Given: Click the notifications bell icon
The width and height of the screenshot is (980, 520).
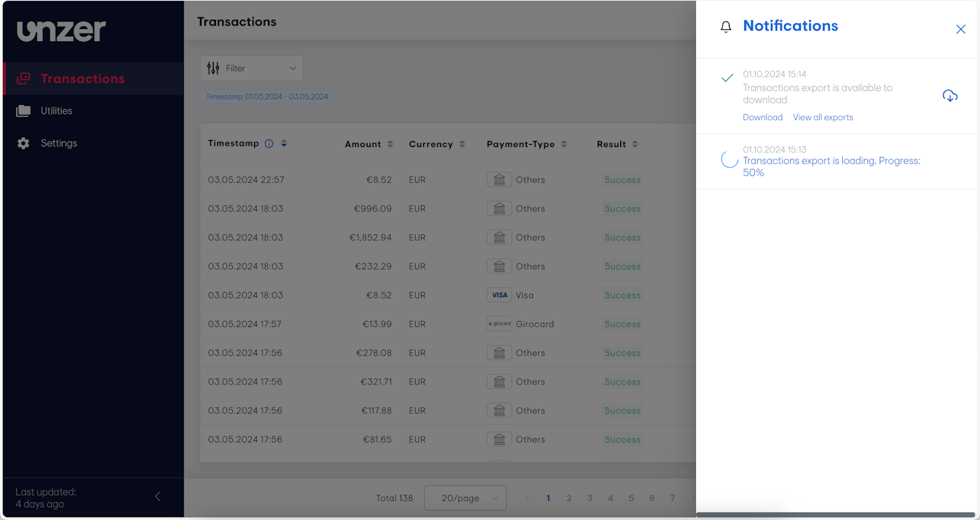Looking at the screenshot, I should (x=726, y=27).
